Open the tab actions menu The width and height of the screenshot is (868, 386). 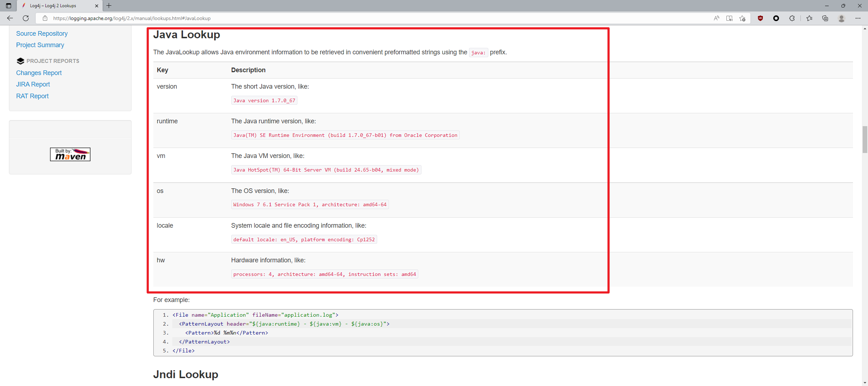pyautogui.click(x=9, y=6)
